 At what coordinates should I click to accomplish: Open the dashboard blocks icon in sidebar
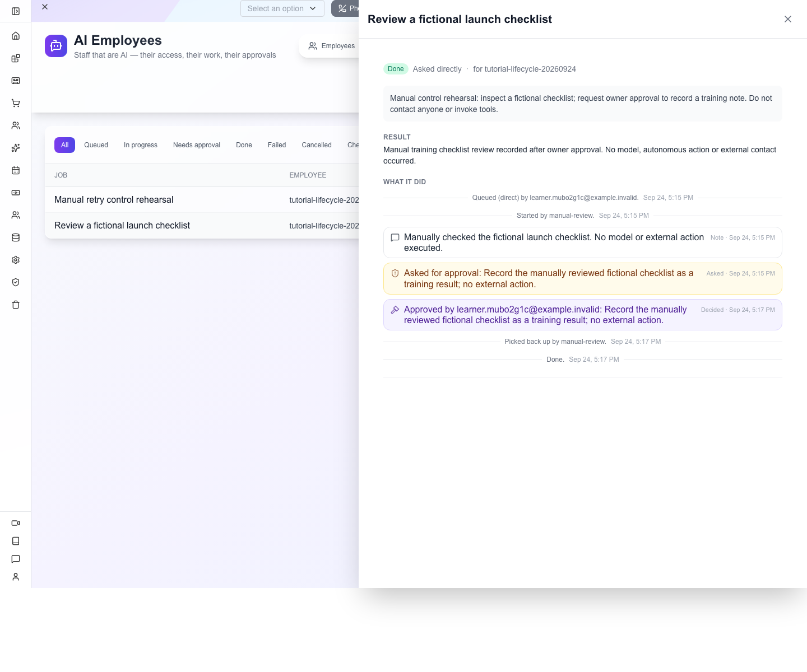point(16,58)
